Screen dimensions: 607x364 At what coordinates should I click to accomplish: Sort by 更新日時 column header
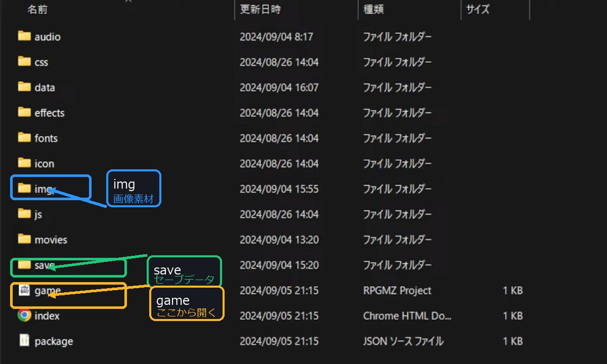260,9
